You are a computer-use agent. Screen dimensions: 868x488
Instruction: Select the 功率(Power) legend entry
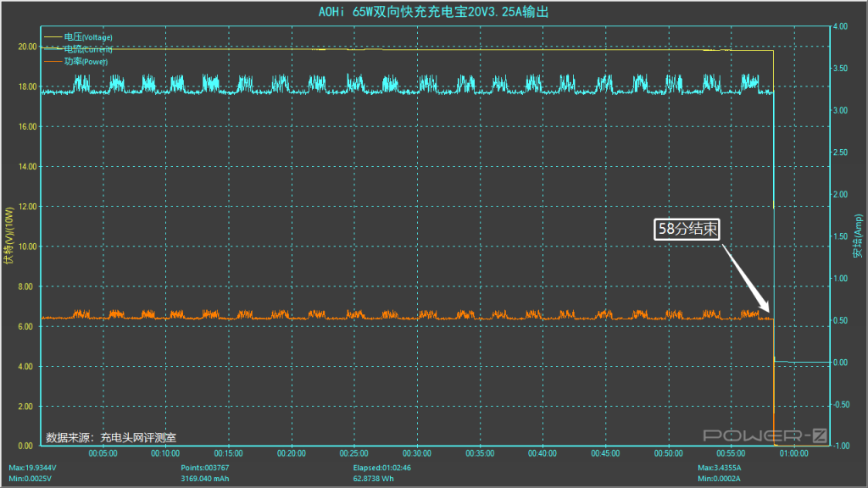point(76,61)
